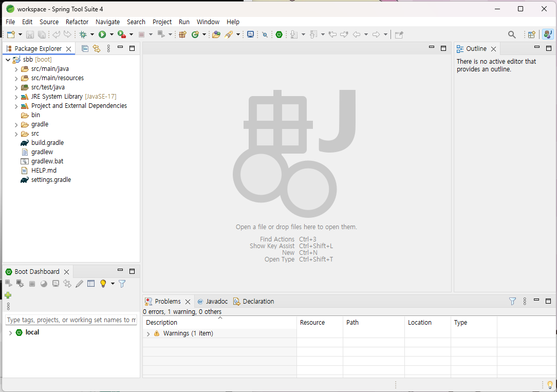
Task: Expand JRE System Library node
Action: [x=16, y=97]
